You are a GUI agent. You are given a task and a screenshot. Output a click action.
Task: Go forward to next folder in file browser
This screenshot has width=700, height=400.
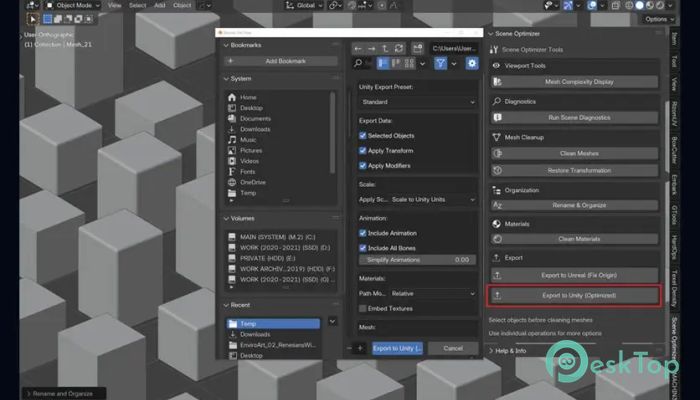(x=371, y=48)
